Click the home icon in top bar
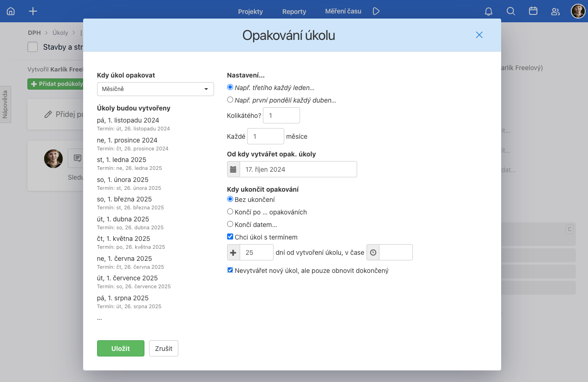 click(x=11, y=11)
